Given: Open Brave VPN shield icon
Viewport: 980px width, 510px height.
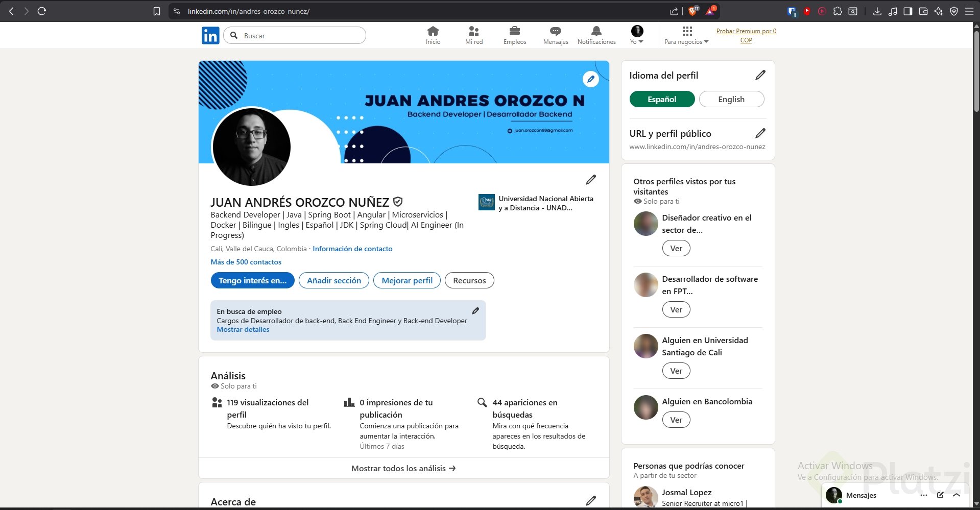Looking at the screenshot, I should pyautogui.click(x=954, y=11).
